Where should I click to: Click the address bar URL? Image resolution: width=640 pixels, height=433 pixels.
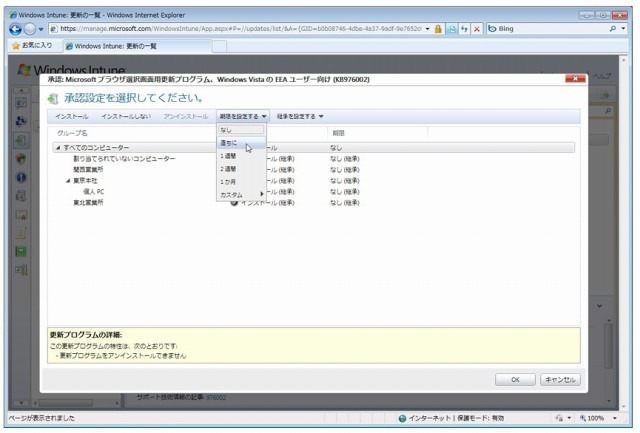pos(241,29)
